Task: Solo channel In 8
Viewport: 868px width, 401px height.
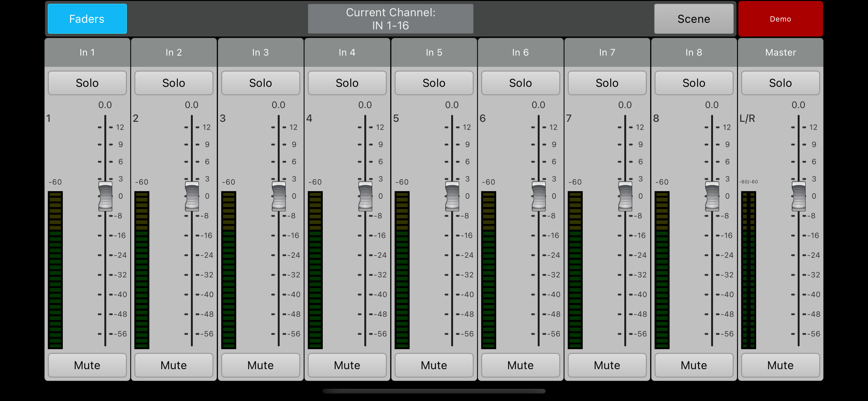Action: click(694, 83)
